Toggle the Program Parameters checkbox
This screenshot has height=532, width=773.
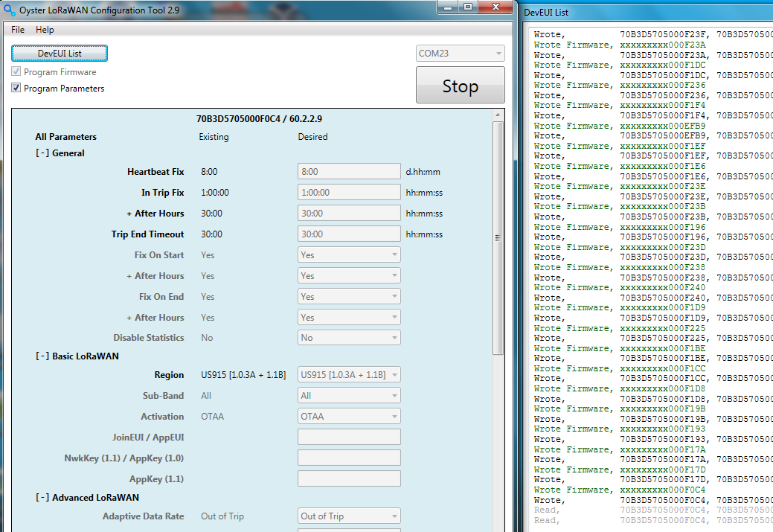[x=16, y=89]
